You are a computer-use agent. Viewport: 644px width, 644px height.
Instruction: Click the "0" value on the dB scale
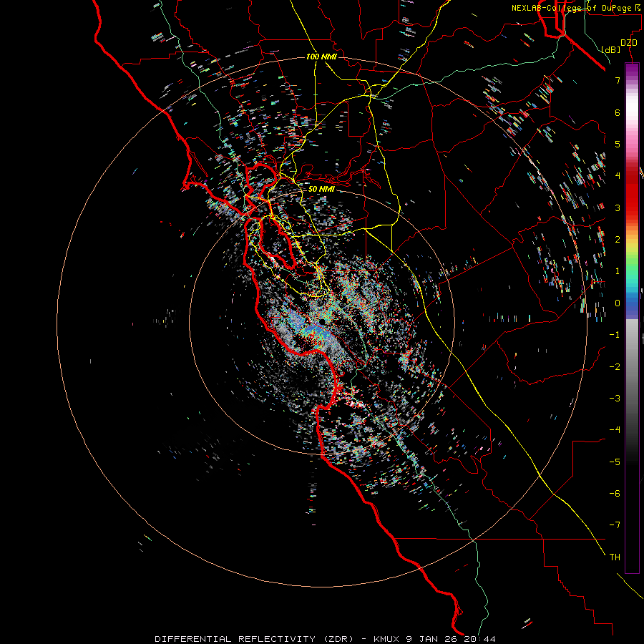[x=618, y=303]
